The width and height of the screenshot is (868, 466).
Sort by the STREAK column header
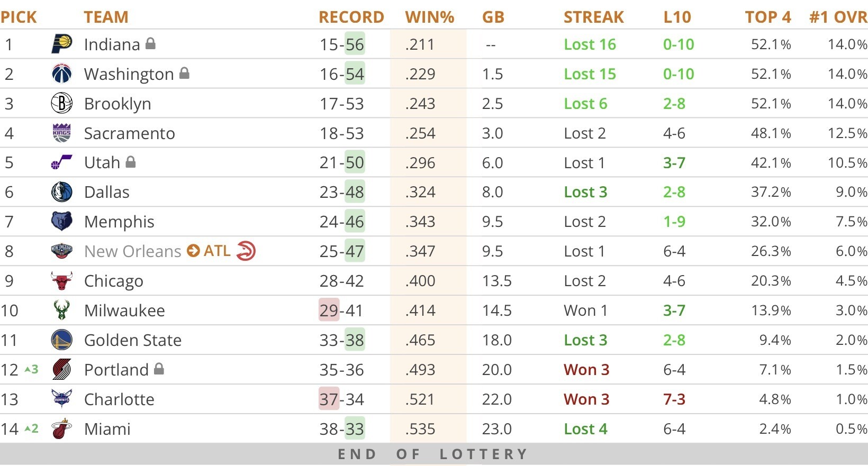click(x=594, y=17)
